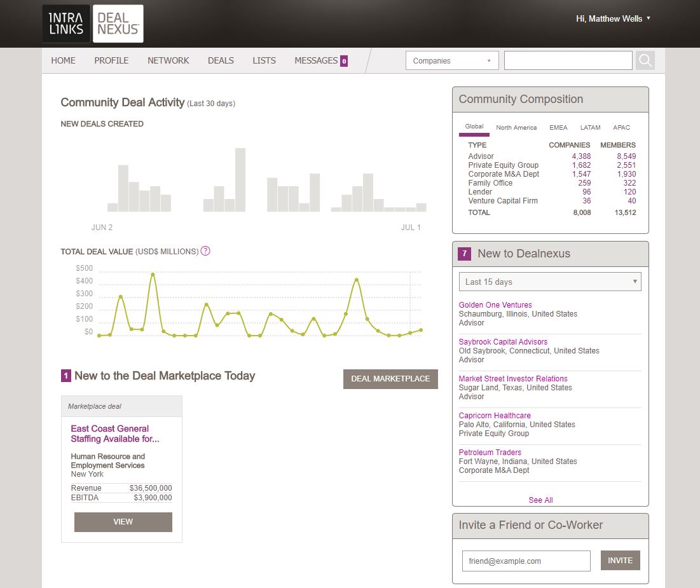Click the help question mark beside Total Deal Value
Image resolution: width=700 pixels, height=588 pixels.
point(205,251)
